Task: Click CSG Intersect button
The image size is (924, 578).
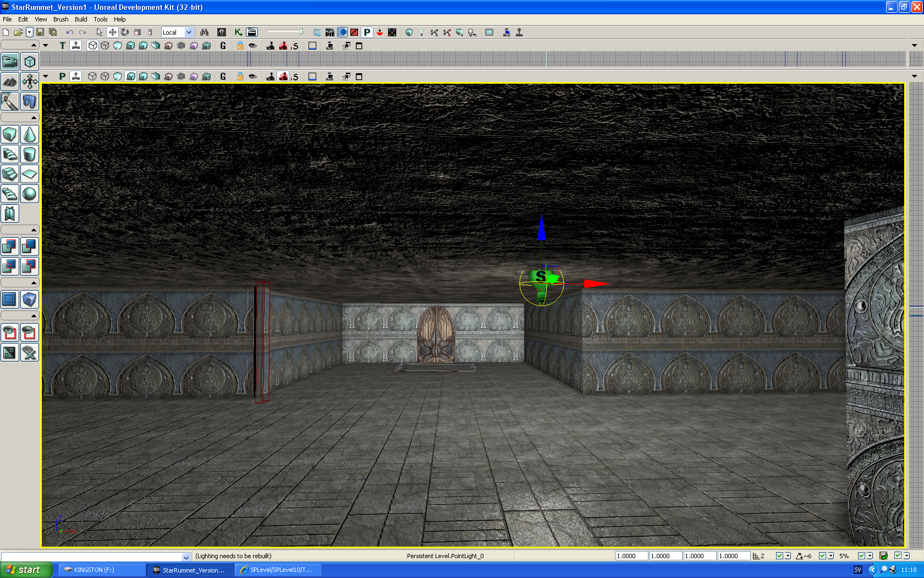Action: tap(10, 266)
